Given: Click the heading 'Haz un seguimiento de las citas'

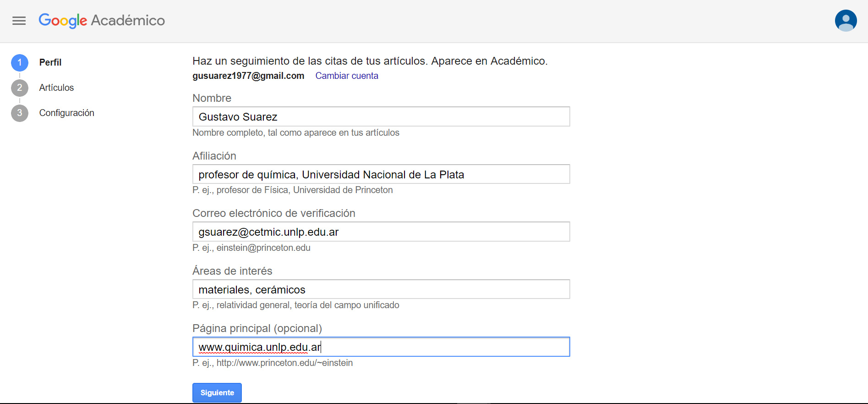Looking at the screenshot, I should 370,61.
